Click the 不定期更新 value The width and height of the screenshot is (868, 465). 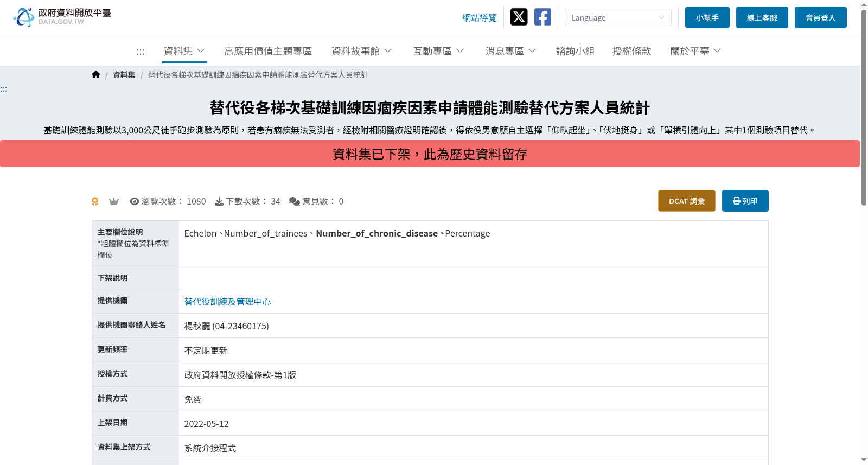coord(206,351)
